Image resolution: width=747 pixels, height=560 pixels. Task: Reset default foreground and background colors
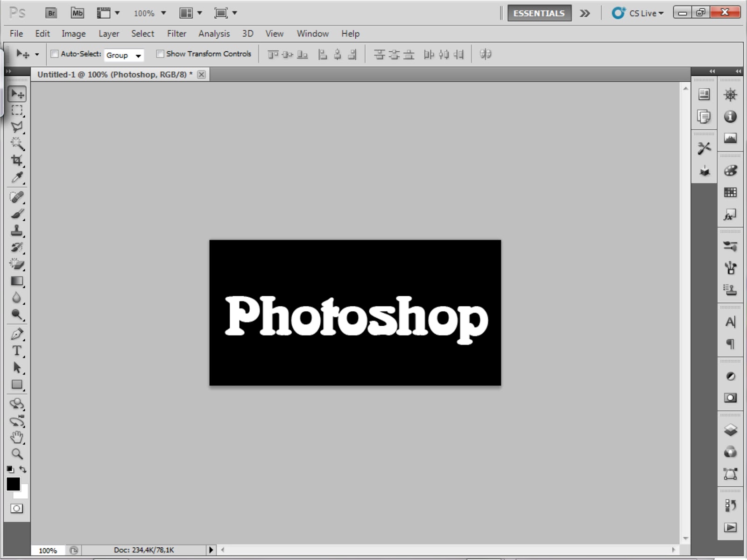coord(10,469)
